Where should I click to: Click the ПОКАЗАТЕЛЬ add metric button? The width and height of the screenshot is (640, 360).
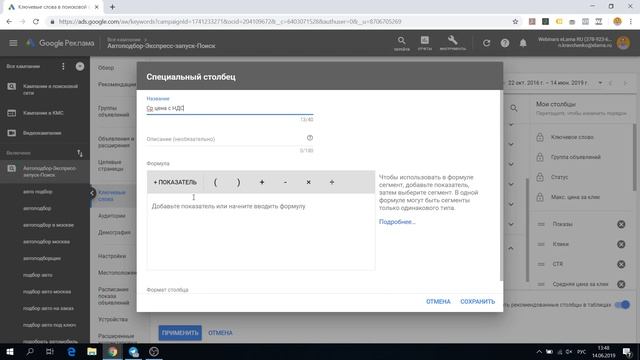[x=175, y=182]
